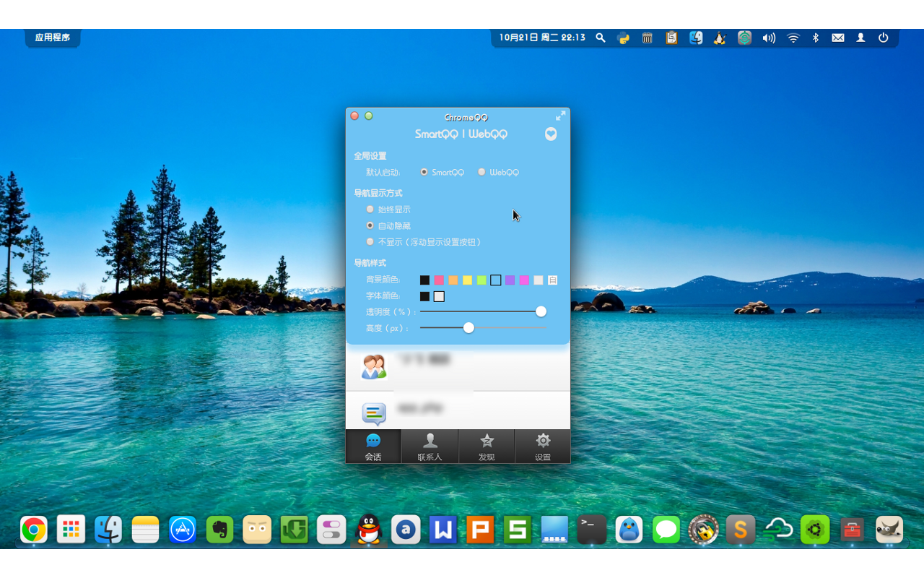The image size is (924, 578).
Task: Open the green Messages bubble app in dock
Action: 666,530
